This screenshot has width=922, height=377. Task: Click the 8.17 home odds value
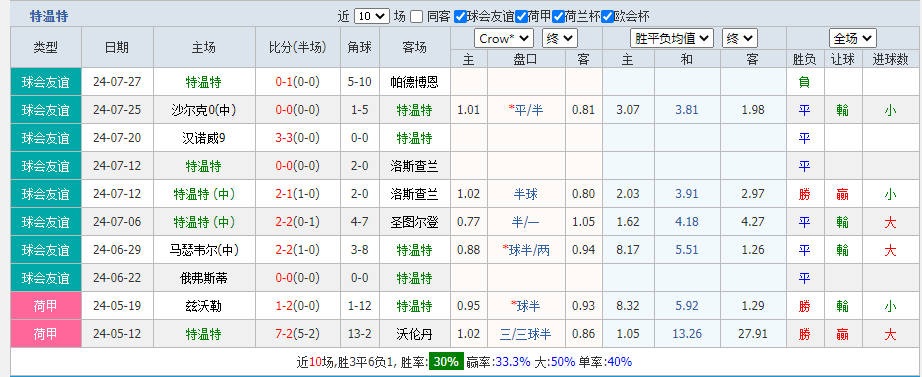pos(628,251)
